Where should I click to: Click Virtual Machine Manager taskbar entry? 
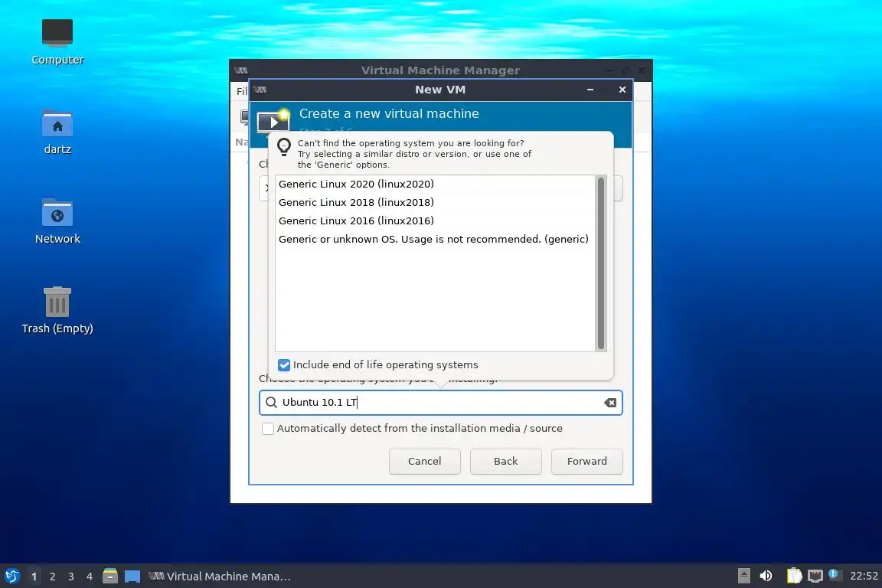point(220,577)
